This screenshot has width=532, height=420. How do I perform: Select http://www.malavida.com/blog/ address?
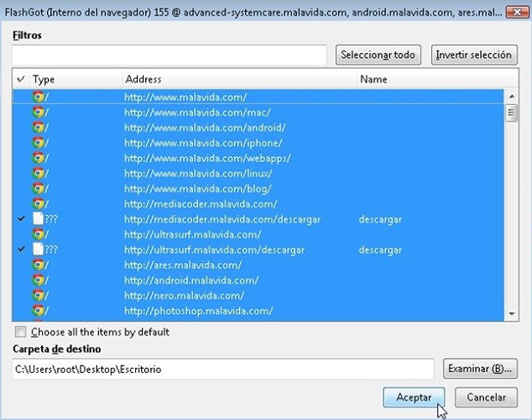point(198,188)
